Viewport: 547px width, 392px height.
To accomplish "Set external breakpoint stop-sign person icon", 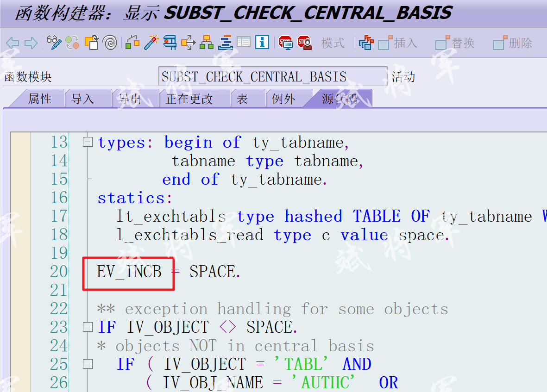I will click(x=305, y=43).
